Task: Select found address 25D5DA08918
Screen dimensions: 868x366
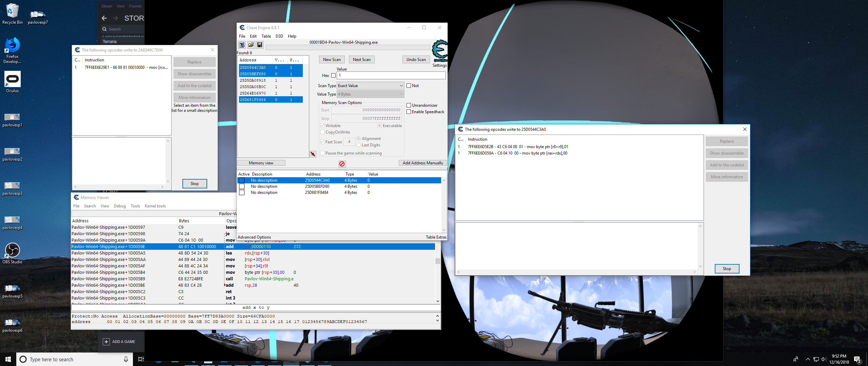Action: click(x=271, y=80)
